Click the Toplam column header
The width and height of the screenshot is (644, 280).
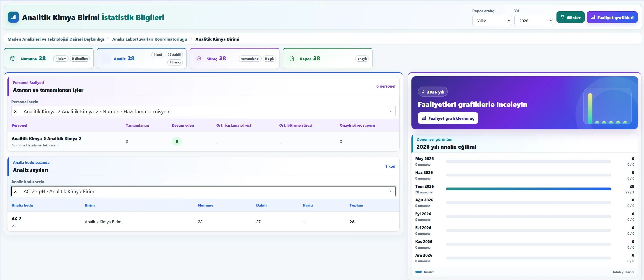(x=356, y=205)
